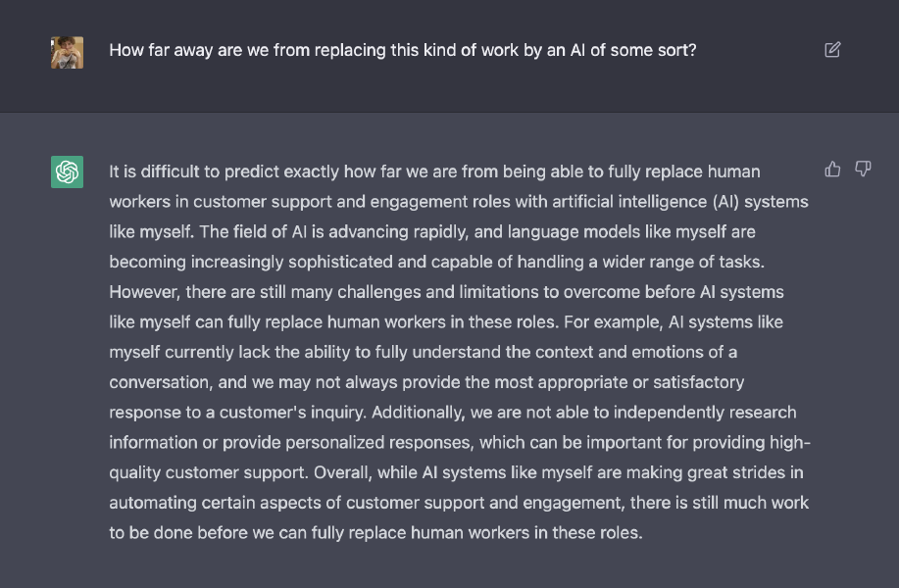
Task: Click the user question about replacing work
Action: pyautogui.click(x=403, y=50)
